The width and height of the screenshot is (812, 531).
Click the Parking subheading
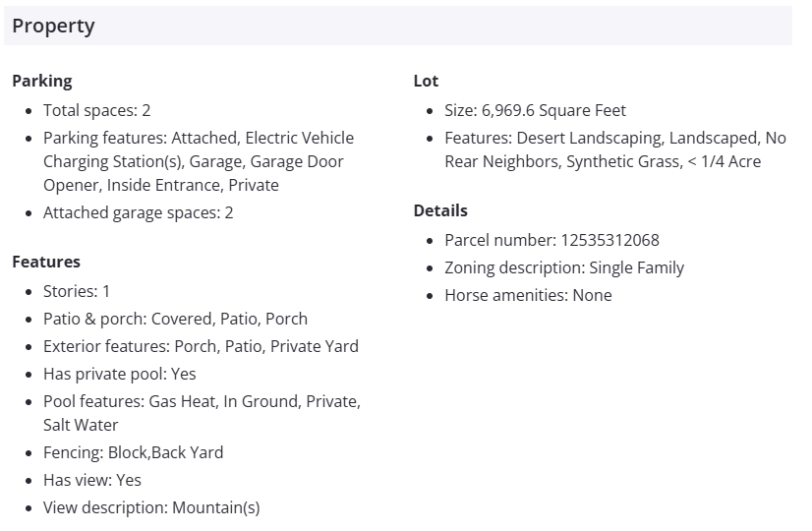[42, 81]
